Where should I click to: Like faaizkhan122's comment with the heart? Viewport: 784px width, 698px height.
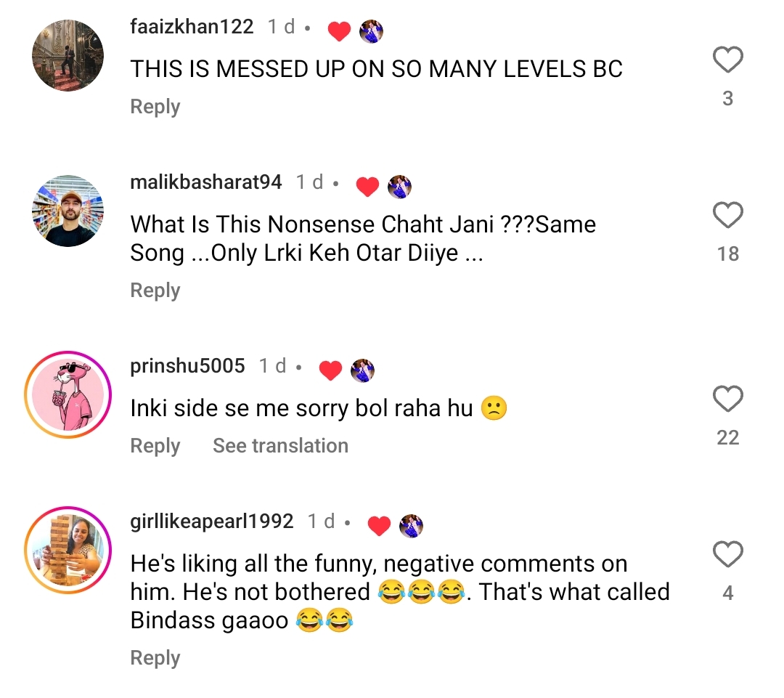727,60
